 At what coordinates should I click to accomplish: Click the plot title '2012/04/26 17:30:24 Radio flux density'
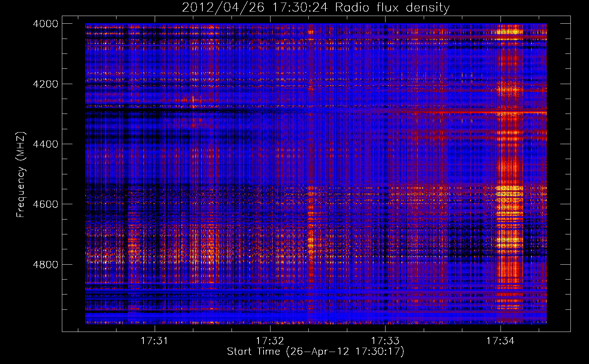coord(316,7)
